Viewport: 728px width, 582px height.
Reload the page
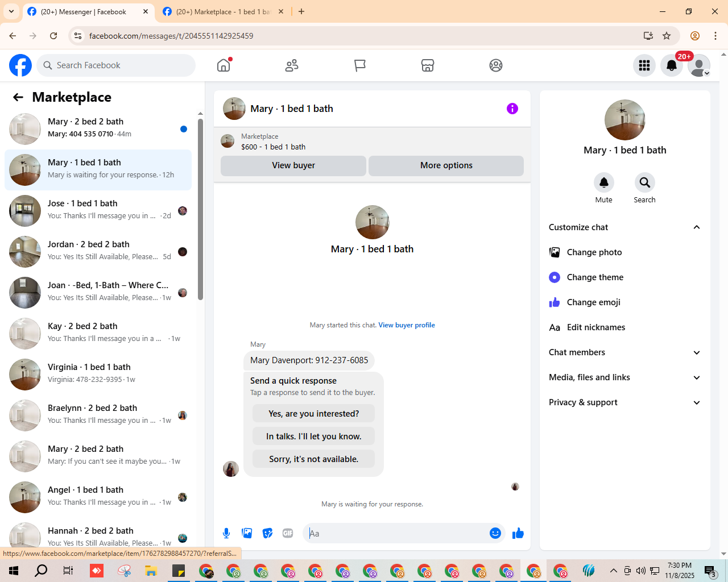pyautogui.click(x=53, y=36)
